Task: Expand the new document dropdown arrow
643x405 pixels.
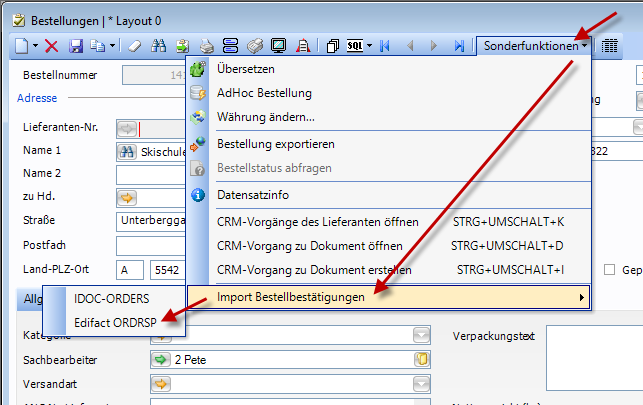Action: (35, 46)
